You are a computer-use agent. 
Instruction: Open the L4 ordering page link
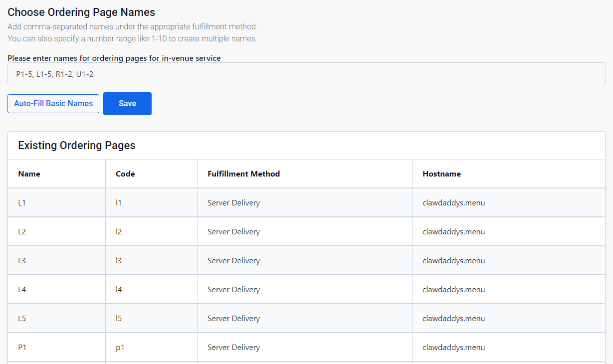(x=22, y=289)
